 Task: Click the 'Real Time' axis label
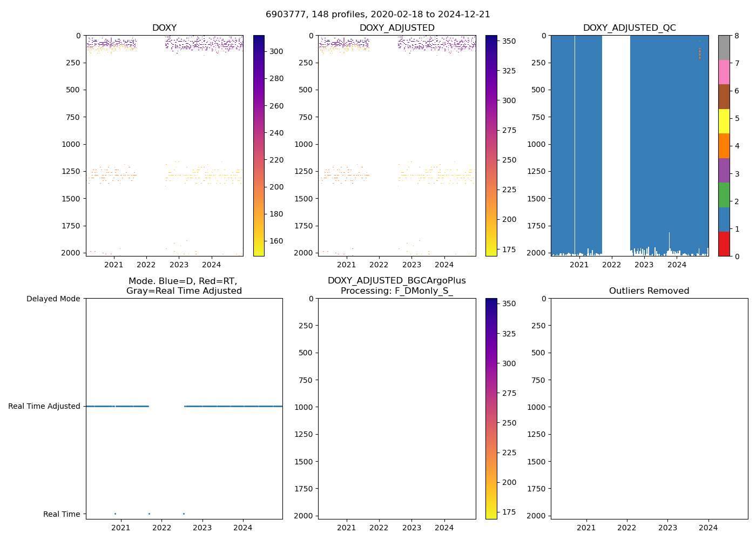pos(62,514)
